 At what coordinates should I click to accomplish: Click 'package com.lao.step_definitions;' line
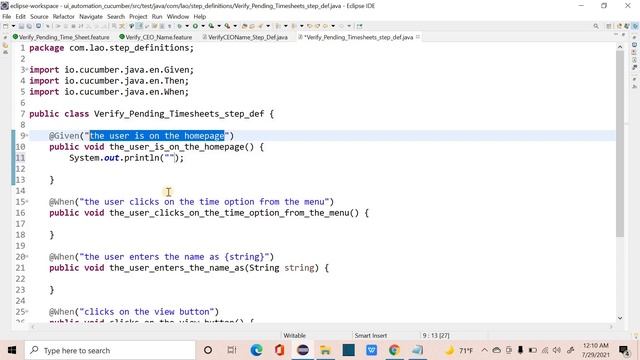click(111, 48)
